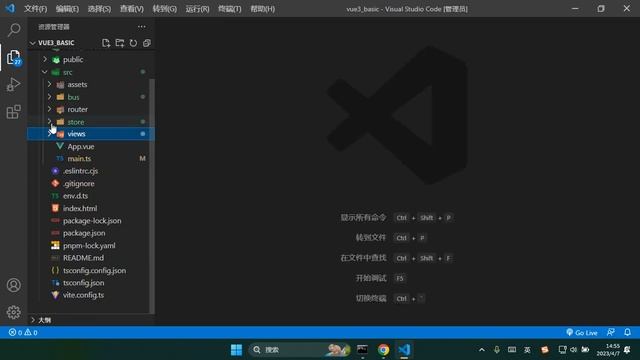640x360 pixels.
Task: Open Windows Start menu
Action: 236,350
